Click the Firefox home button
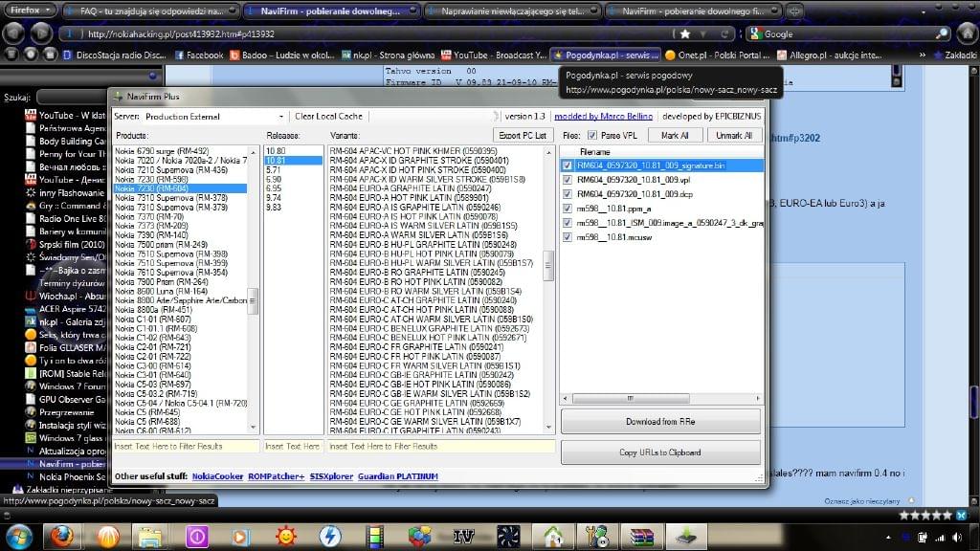The height and width of the screenshot is (551, 980). [968, 33]
